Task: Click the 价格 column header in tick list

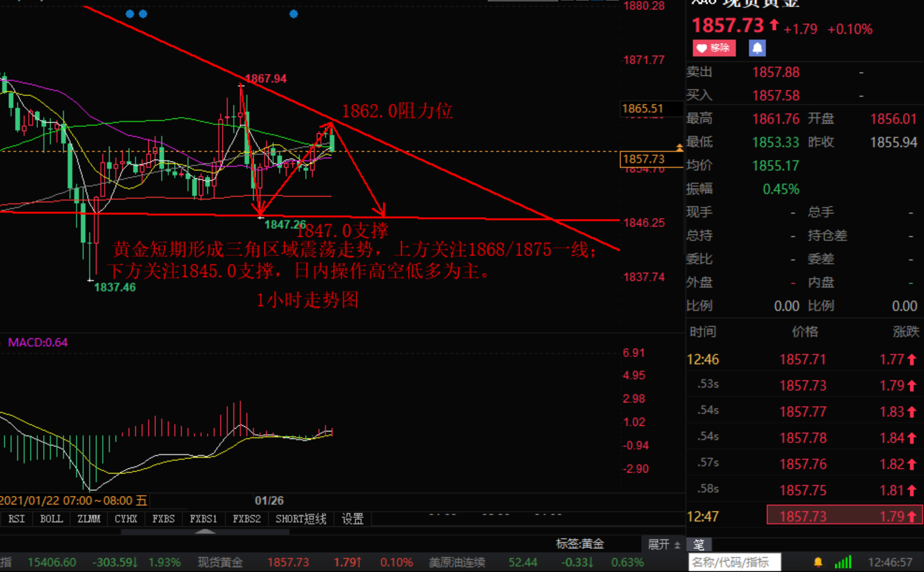Action: [805, 332]
